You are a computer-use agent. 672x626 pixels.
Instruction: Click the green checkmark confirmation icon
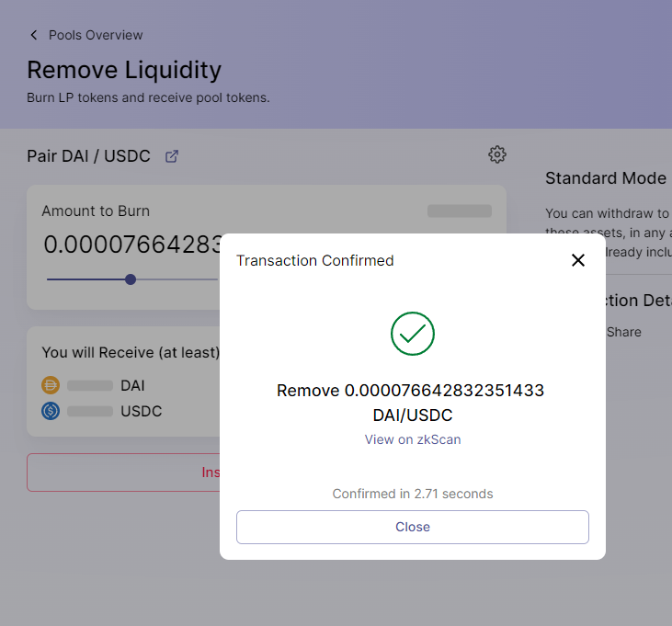tap(412, 334)
